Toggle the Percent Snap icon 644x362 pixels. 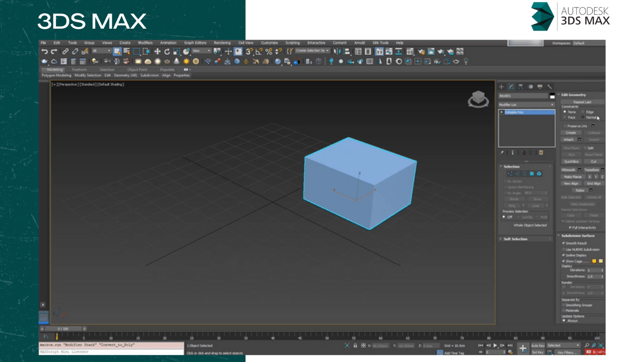tap(269, 51)
